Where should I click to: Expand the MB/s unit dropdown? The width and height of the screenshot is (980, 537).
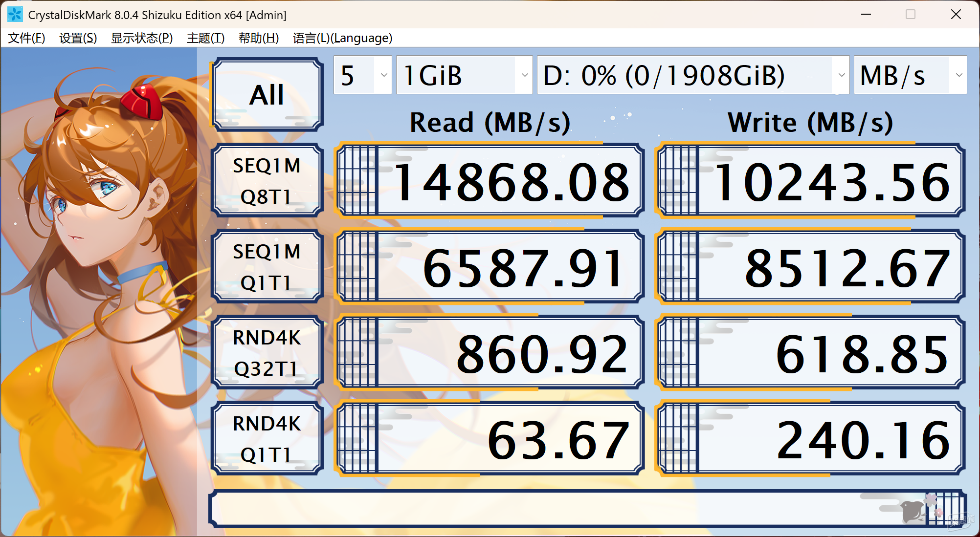[x=910, y=75]
